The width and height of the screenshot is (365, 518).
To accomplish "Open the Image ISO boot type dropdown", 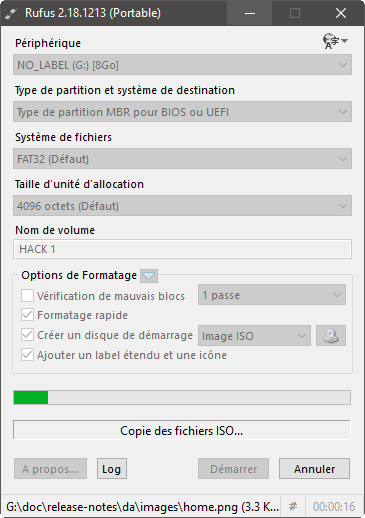I will 254,335.
